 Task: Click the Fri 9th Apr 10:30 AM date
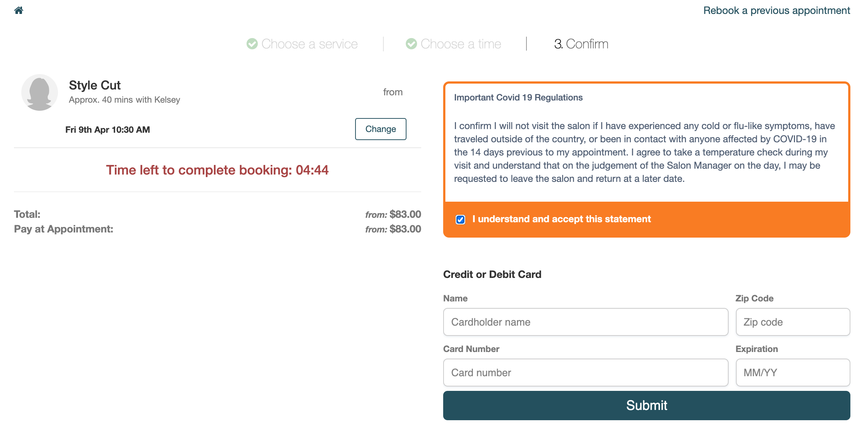[107, 130]
